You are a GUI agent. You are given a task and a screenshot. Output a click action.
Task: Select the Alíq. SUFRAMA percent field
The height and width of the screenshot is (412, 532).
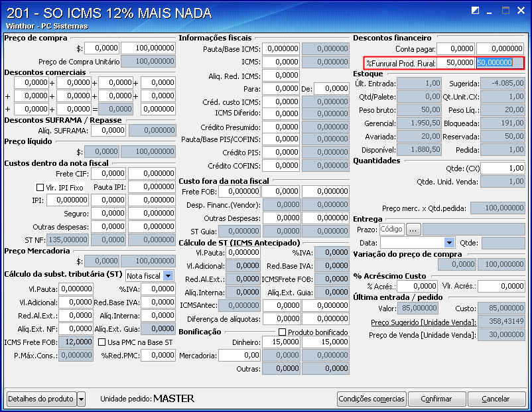(109, 130)
